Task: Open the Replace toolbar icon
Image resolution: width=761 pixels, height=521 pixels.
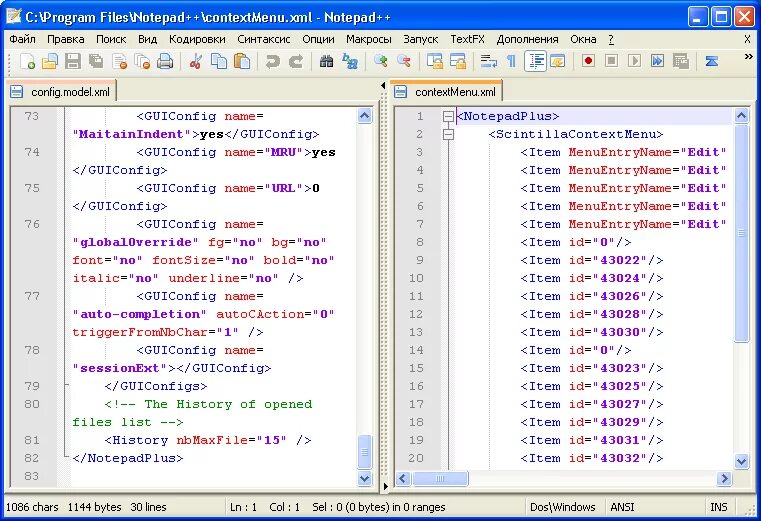Action: [349, 61]
